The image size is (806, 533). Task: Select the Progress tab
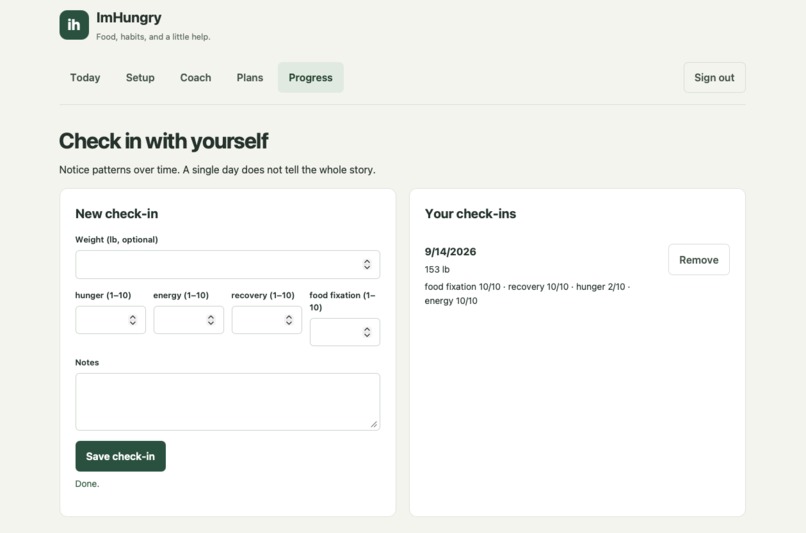(310, 78)
